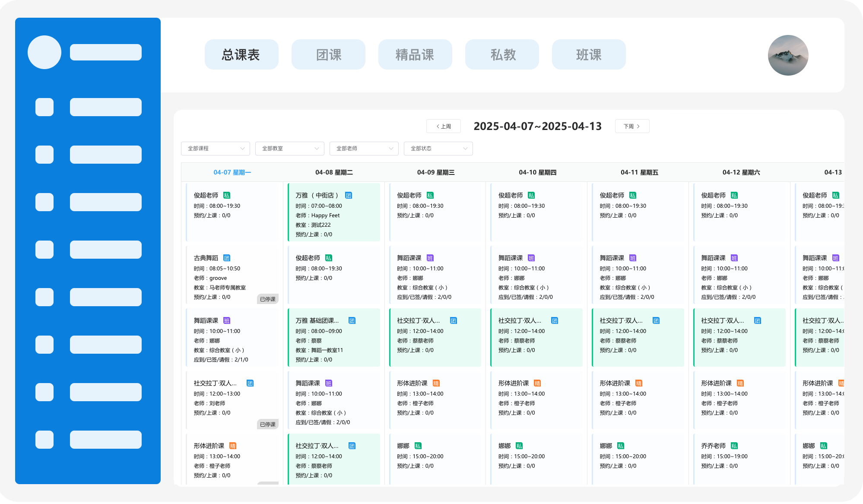Viewport: 863px width, 504px height.
Task: Open the 全部课程 dropdown filter
Action: (215, 149)
